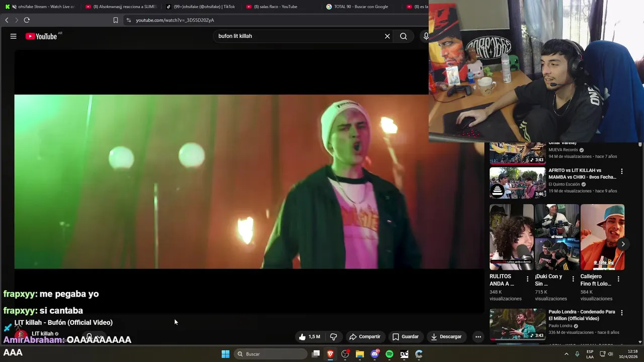Switch to the 'ohsifake Stream' Kick tab
Viewport: 644px width, 362px height.
40,7
